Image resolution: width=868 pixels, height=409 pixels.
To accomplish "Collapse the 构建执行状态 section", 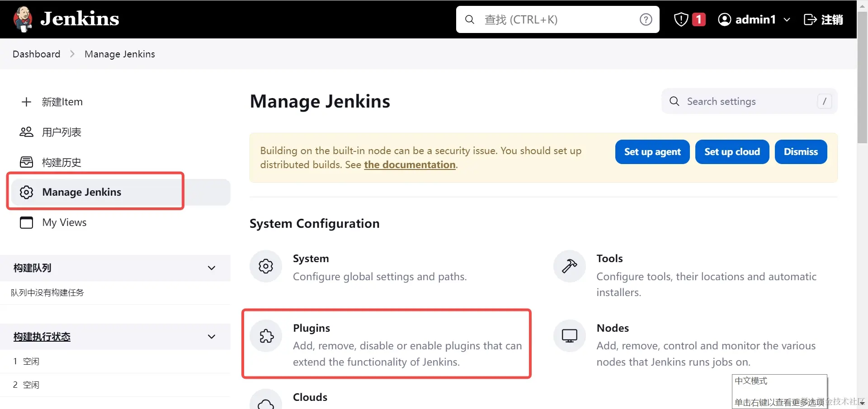I will (x=212, y=336).
